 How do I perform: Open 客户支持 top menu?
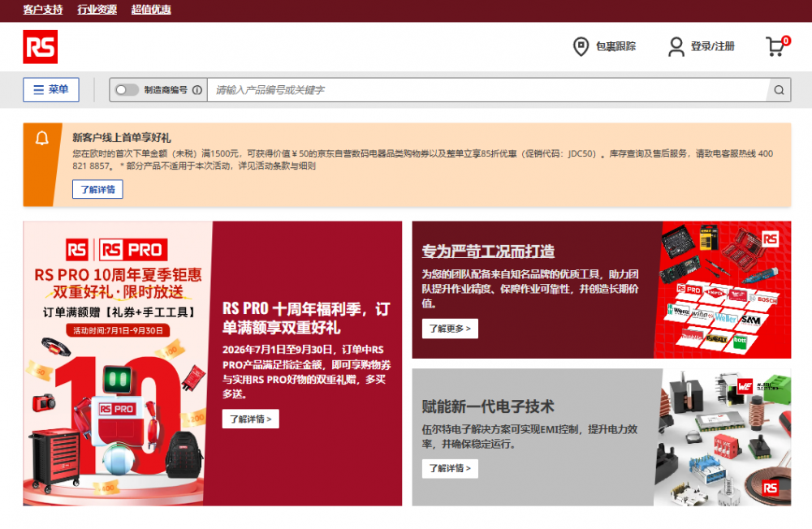coord(43,9)
